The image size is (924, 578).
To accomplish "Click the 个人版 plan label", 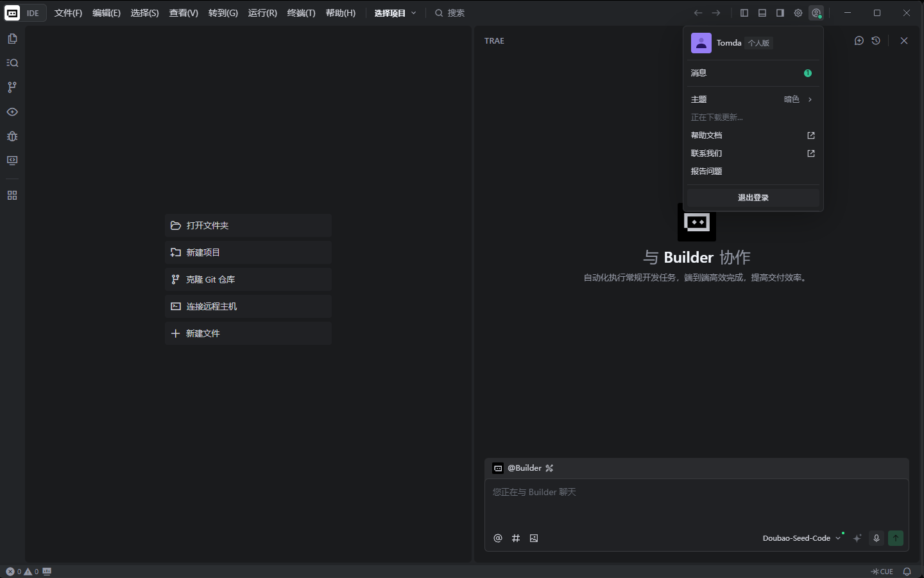I will point(758,43).
